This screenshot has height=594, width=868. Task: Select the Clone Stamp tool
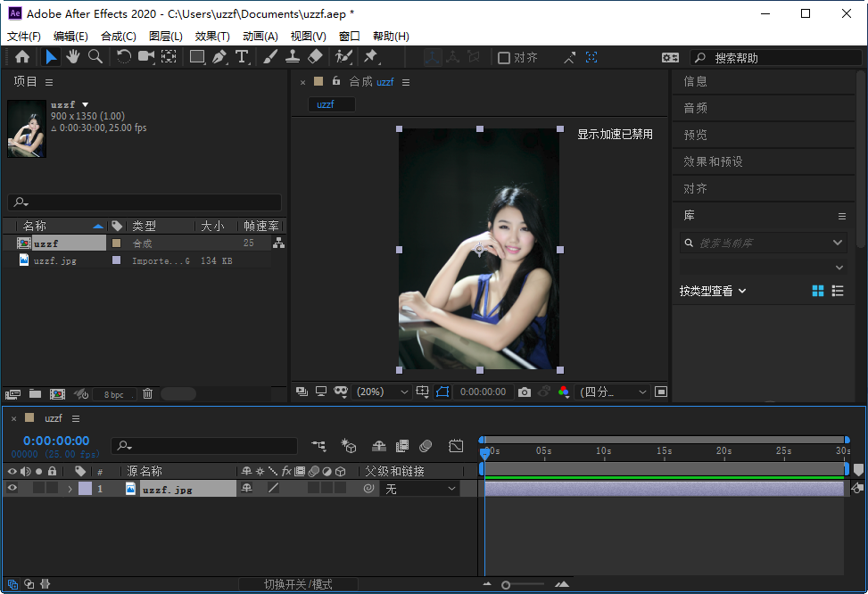click(293, 56)
